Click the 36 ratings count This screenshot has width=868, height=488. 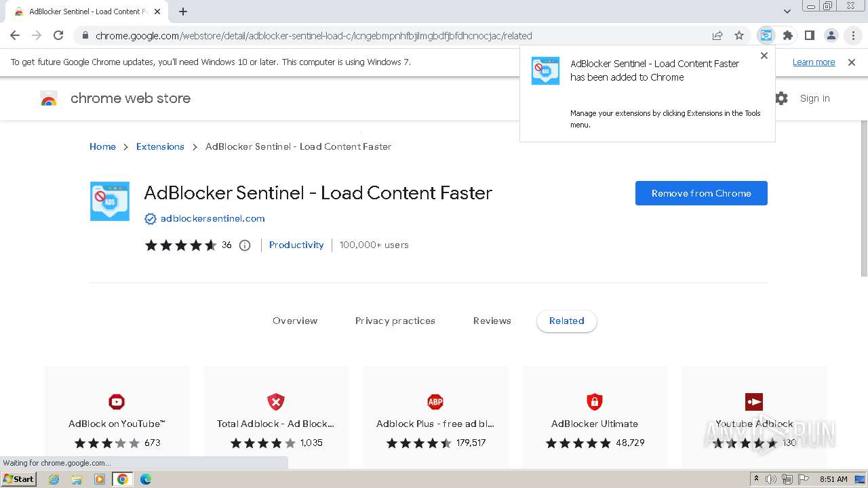pos(226,245)
